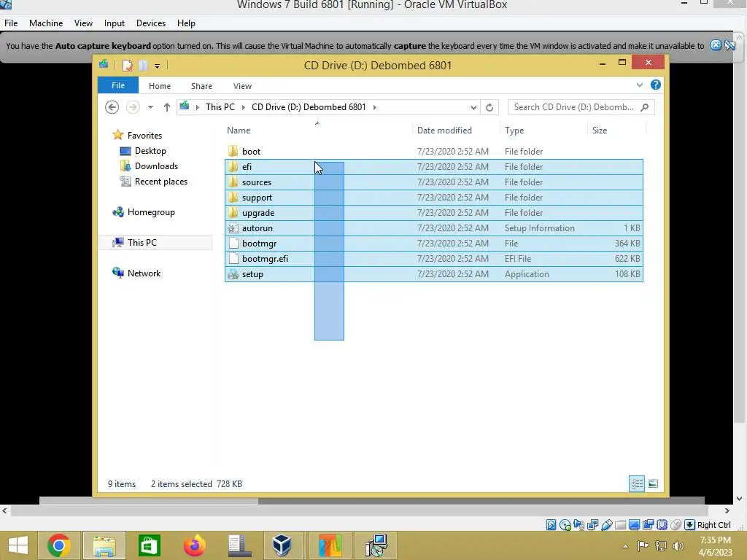Switch to Details view button in status bar
Image resolution: width=747 pixels, height=560 pixels.
point(637,484)
